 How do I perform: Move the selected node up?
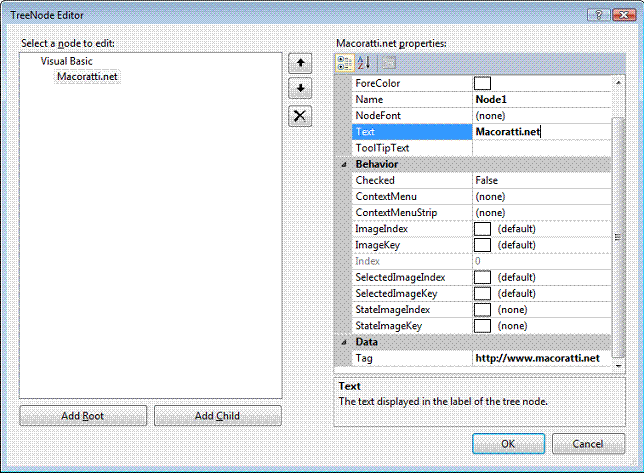click(x=300, y=63)
